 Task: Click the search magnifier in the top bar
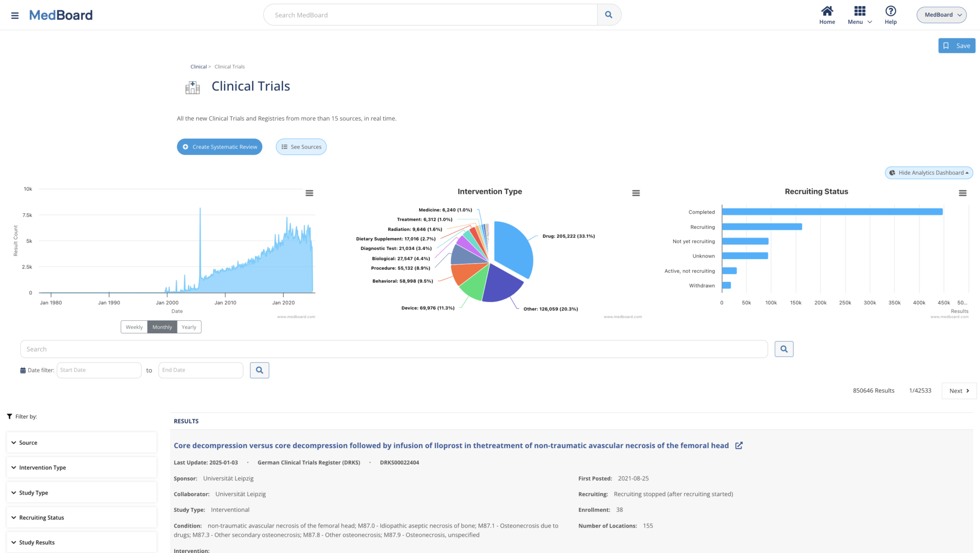coord(609,14)
